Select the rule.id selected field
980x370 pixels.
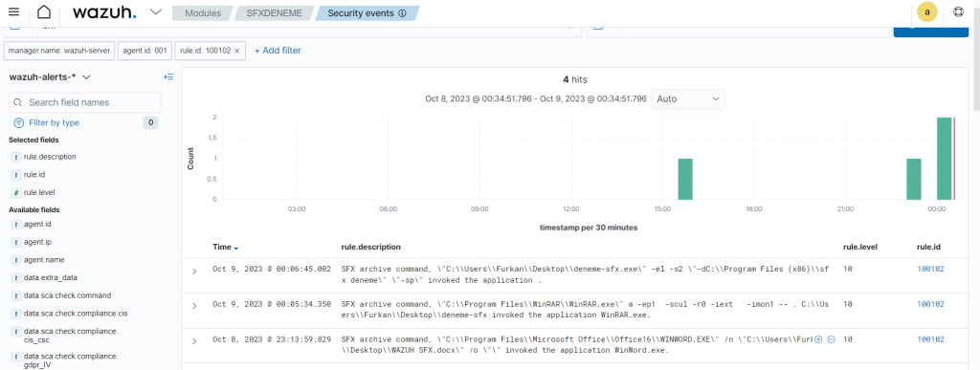click(34, 175)
